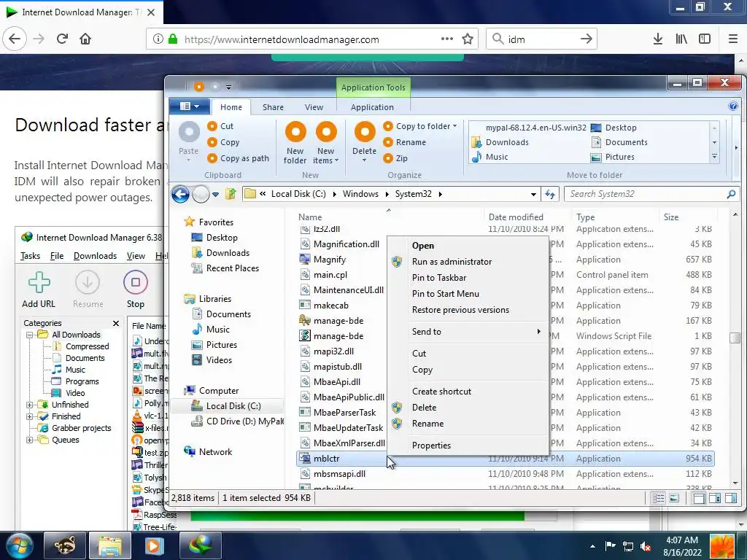Image resolution: width=747 pixels, height=560 pixels.
Task: Click the Up one level folder icon
Action: click(231, 194)
